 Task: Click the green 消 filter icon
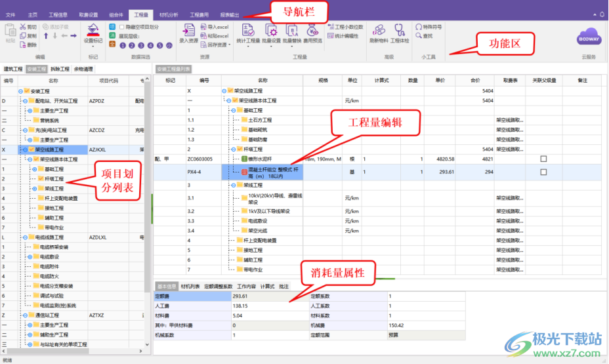click(x=112, y=35)
